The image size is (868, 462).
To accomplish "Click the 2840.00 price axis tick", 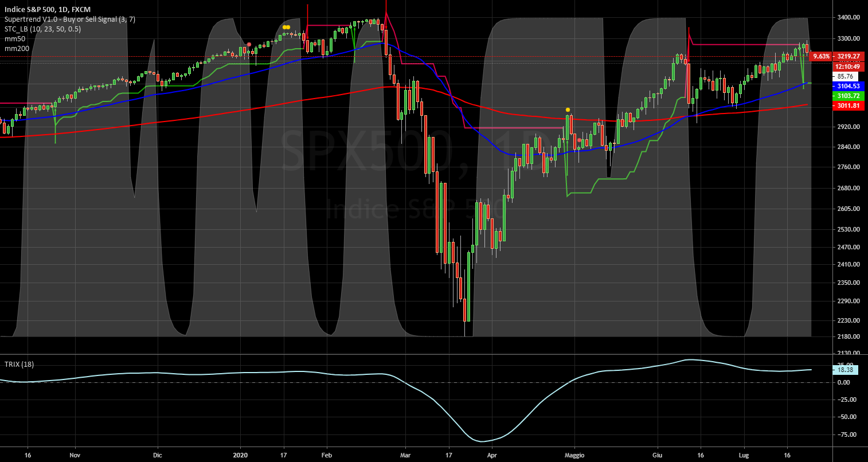I will (848, 146).
